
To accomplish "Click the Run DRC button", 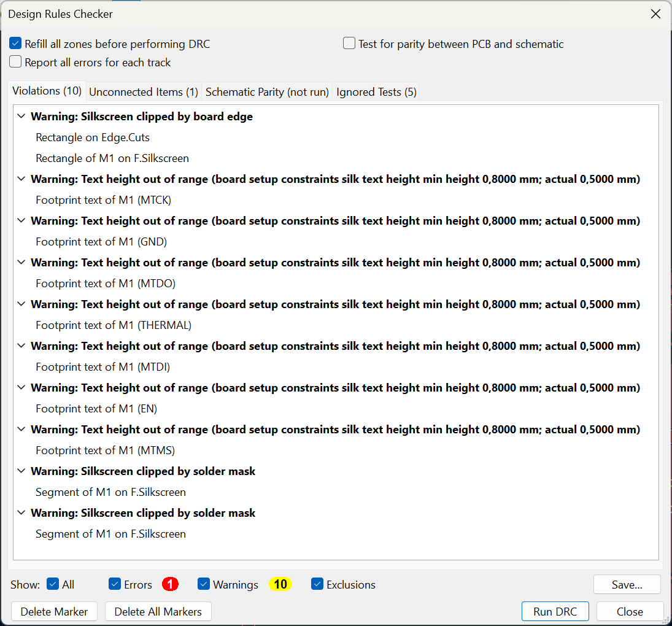I will pos(555,611).
